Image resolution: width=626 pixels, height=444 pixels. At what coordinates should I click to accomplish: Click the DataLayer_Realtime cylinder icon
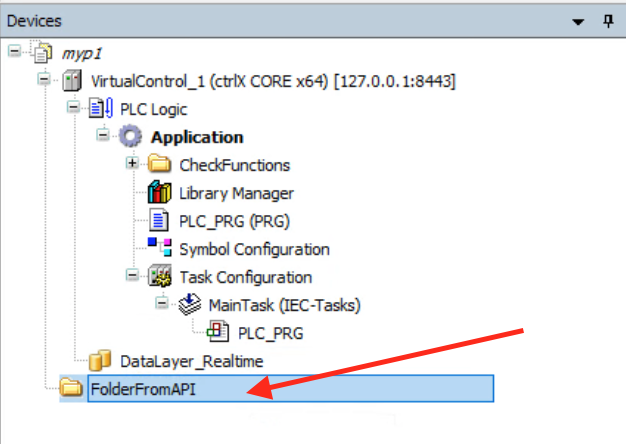tap(100, 360)
